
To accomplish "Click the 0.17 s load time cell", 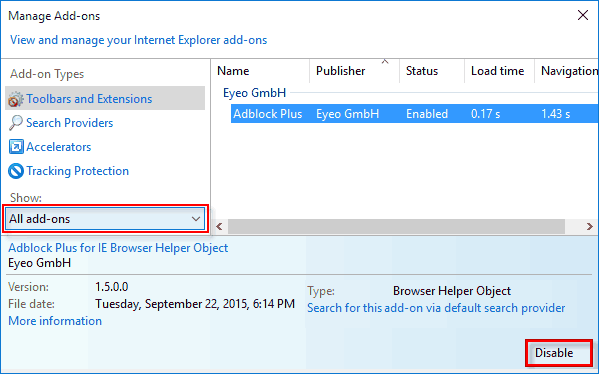I will pos(485,114).
